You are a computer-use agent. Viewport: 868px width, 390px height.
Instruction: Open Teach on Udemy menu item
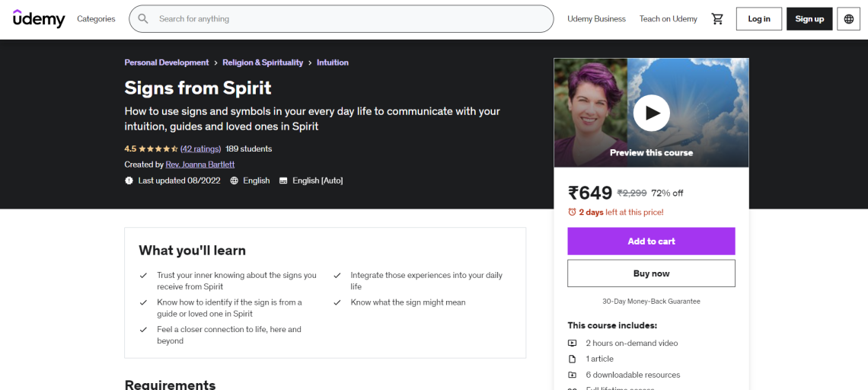click(x=668, y=19)
